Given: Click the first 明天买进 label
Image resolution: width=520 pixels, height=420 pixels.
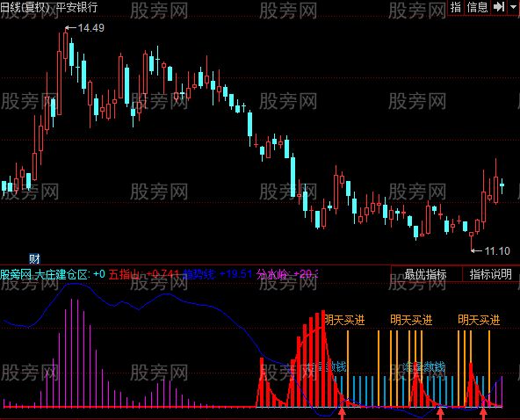Looking at the screenshot, I should click(344, 320).
